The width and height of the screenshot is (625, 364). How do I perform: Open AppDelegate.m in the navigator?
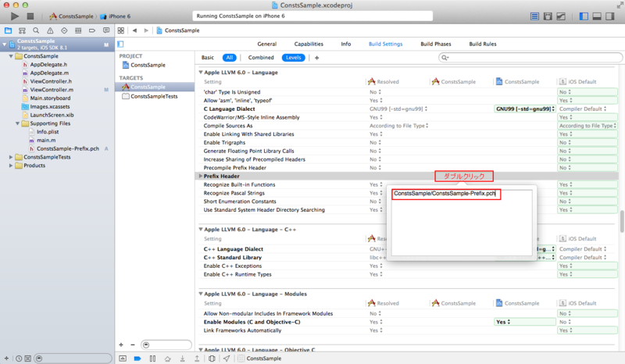point(49,73)
